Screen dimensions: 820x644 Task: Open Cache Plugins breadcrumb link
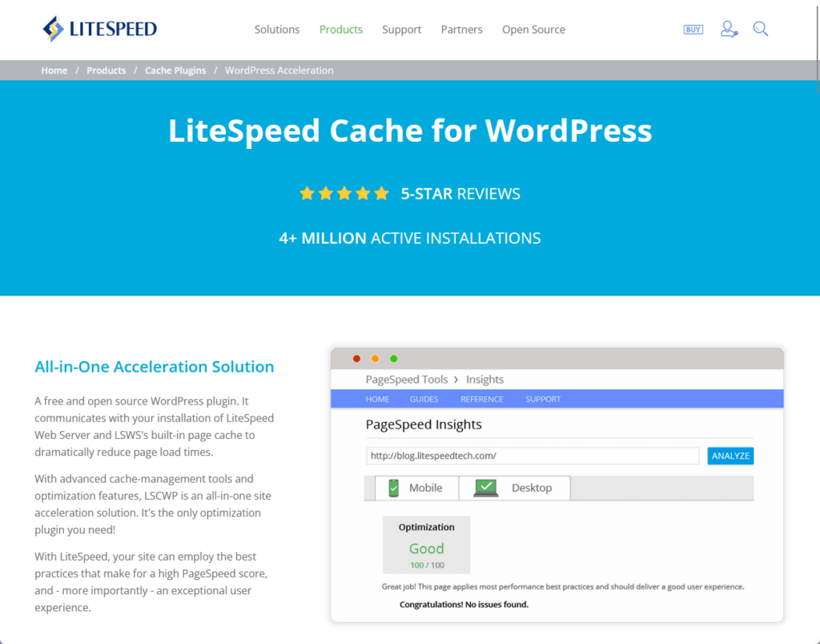pos(175,70)
